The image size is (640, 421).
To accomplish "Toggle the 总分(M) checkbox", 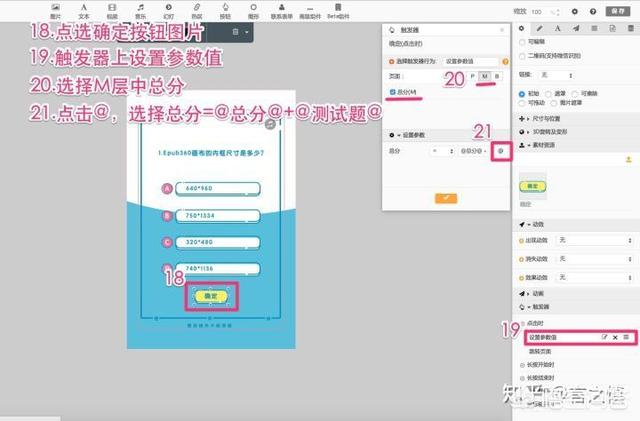I will click(x=393, y=91).
